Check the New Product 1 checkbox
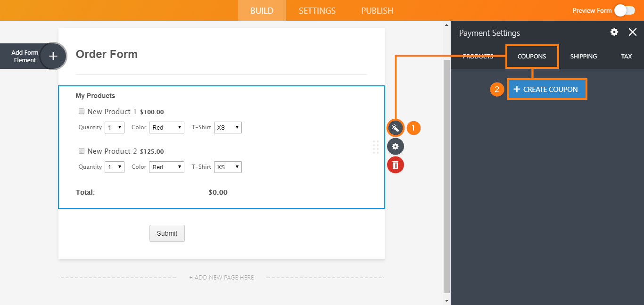The height and width of the screenshot is (305, 644). (82, 112)
